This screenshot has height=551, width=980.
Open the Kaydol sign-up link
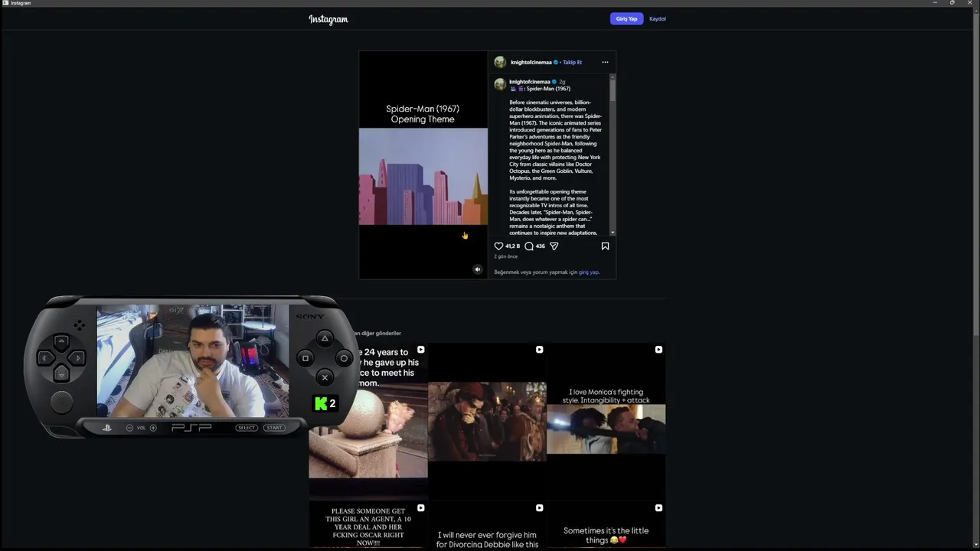658,18
